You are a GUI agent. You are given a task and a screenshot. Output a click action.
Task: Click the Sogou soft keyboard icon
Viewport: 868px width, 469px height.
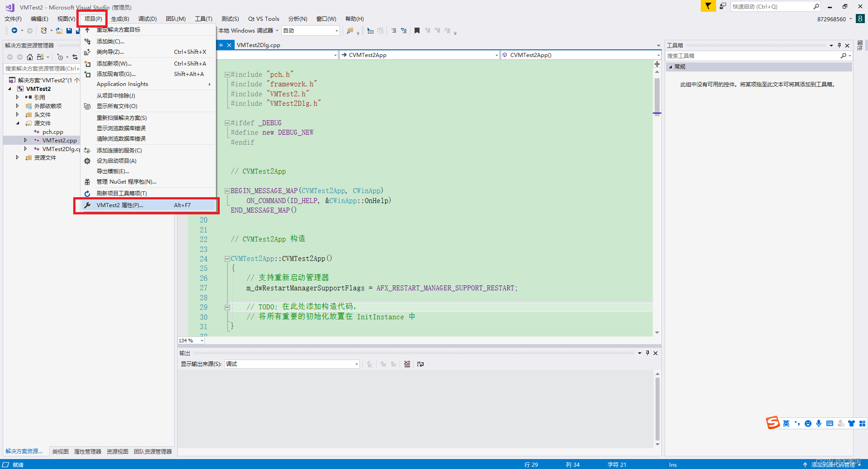pyautogui.click(x=830, y=423)
